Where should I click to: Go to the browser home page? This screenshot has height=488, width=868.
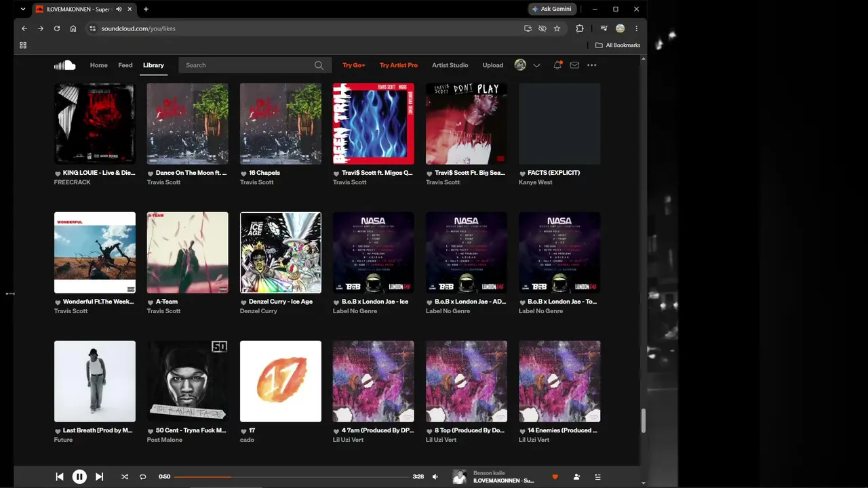pyautogui.click(x=73, y=28)
